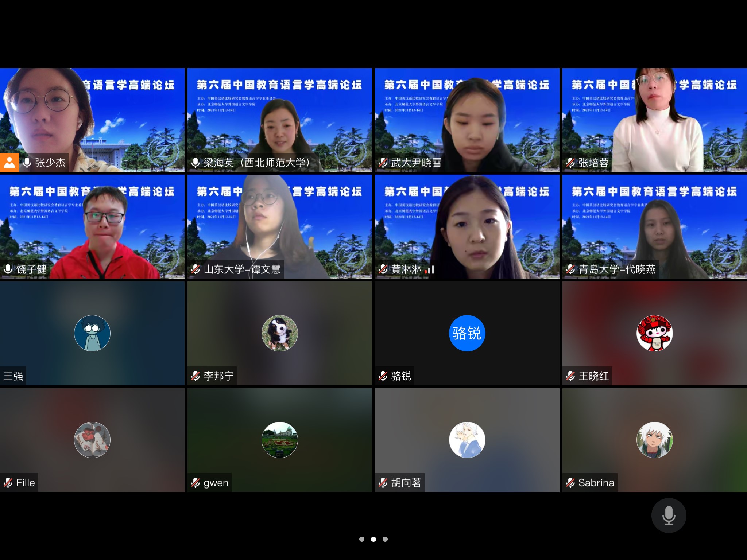Viewport: 747px width, 560px height.
Task: Unmute gwen's microphone
Action: 196,483
